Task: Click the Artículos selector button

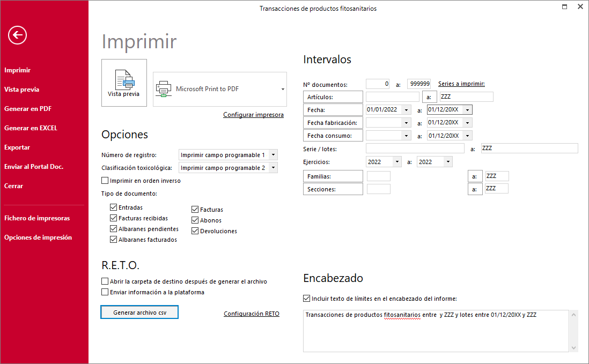Action: click(x=333, y=97)
